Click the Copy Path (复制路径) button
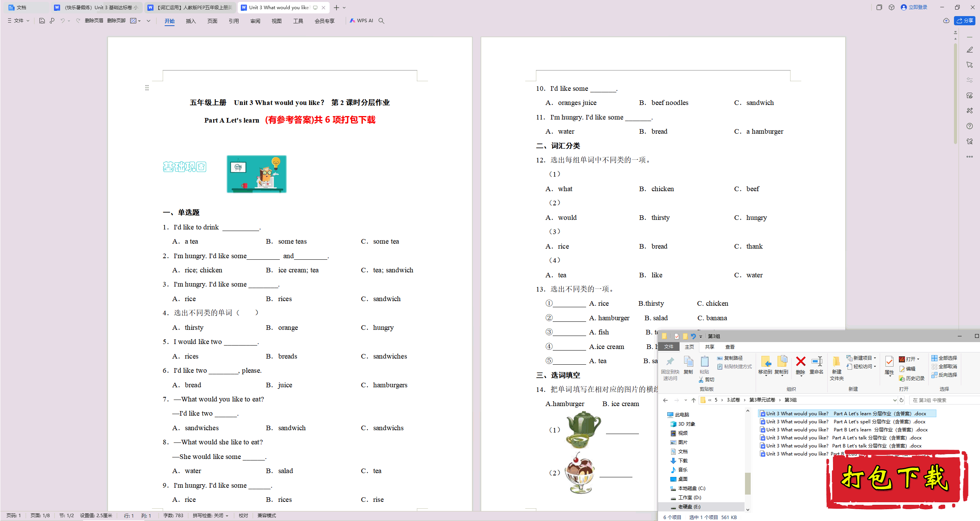The width and height of the screenshot is (980, 521). 730,358
